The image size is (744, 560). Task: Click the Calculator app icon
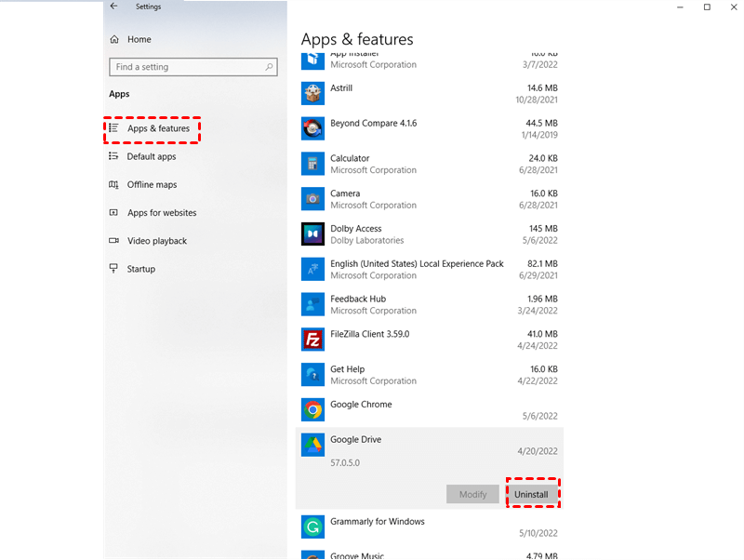tap(312, 164)
